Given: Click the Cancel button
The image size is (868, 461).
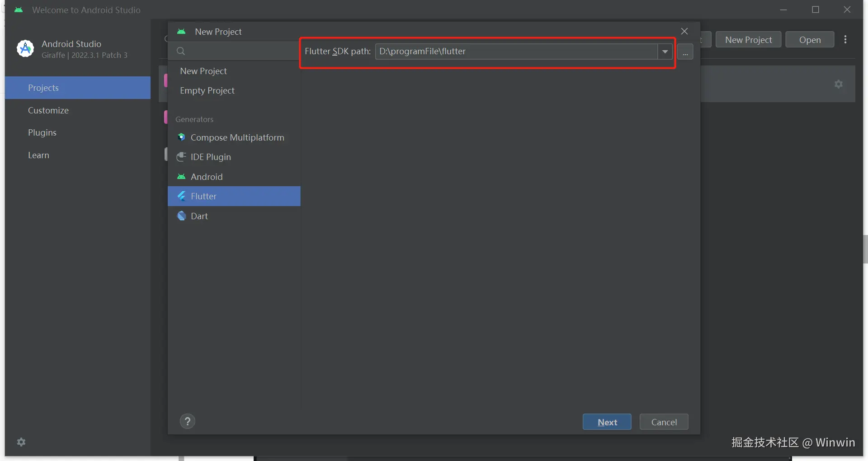Looking at the screenshot, I should point(664,422).
